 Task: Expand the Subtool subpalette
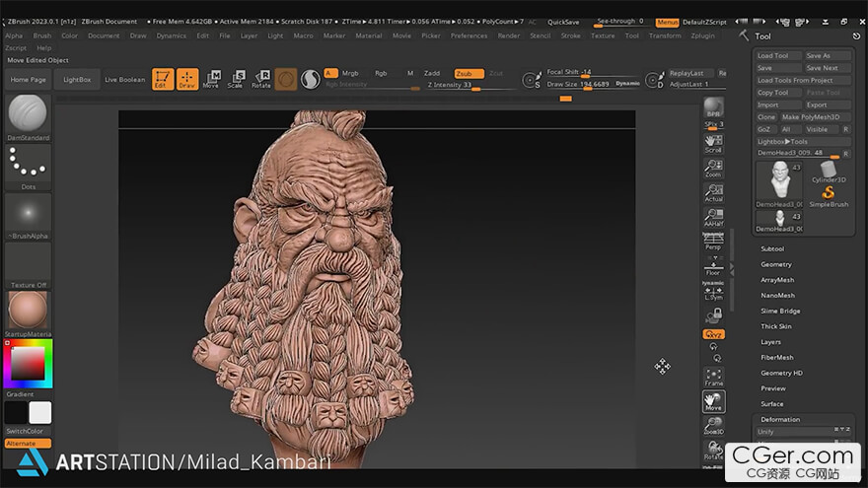point(772,249)
